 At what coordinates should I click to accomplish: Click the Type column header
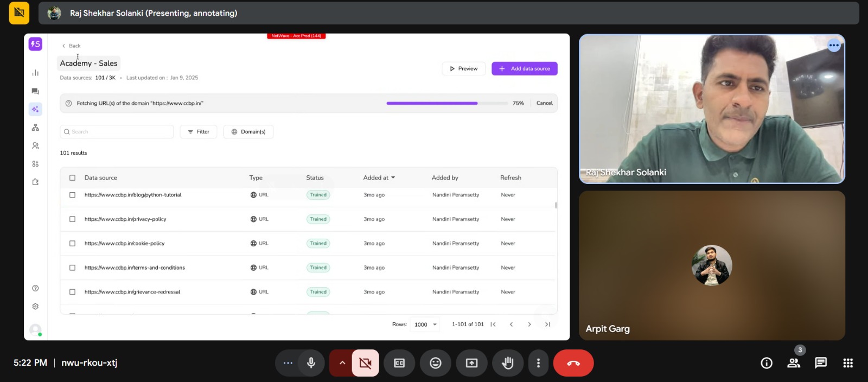point(256,178)
